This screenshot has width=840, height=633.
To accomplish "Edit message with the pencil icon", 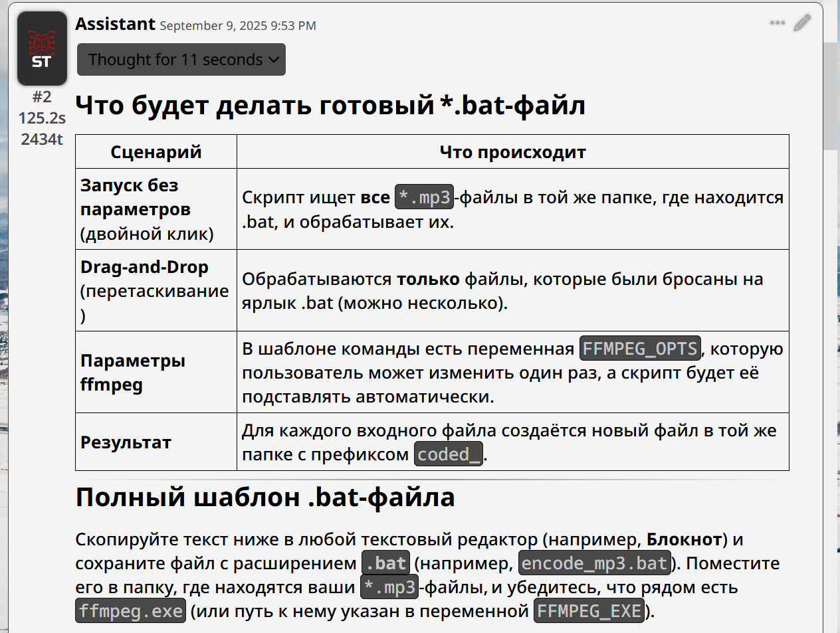I will 802,23.
